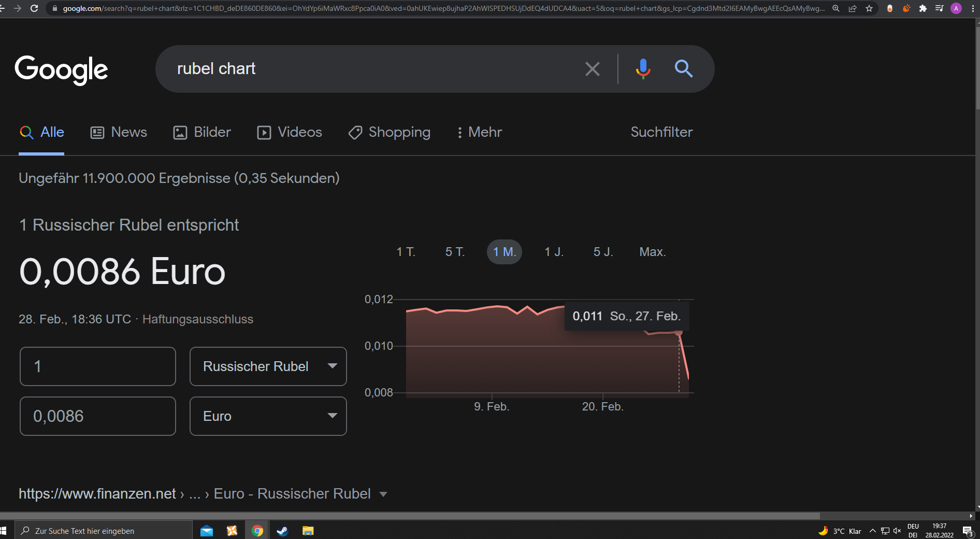Image resolution: width=980 pixels, height=539 pixels.
Task: Click the Euro amount field showing 0,0086
Action: pyautogui.click(x=98, y=416)
